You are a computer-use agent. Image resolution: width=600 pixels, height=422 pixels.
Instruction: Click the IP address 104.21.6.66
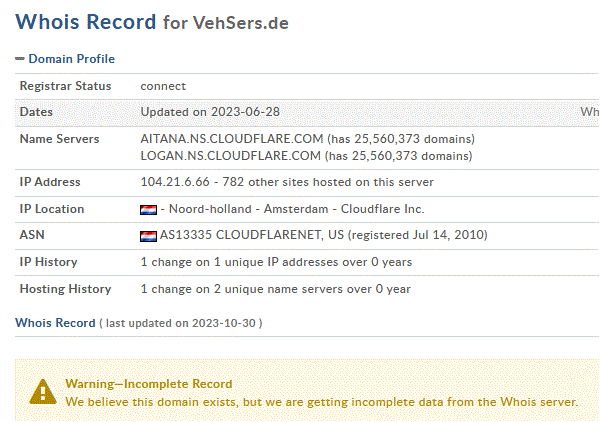[x=175, y=182]
